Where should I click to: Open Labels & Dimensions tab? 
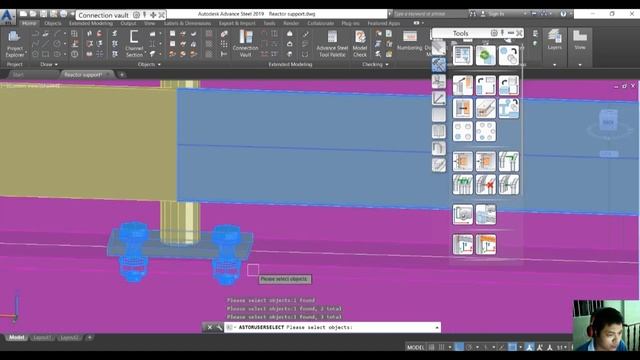click(x=187, y=23)
